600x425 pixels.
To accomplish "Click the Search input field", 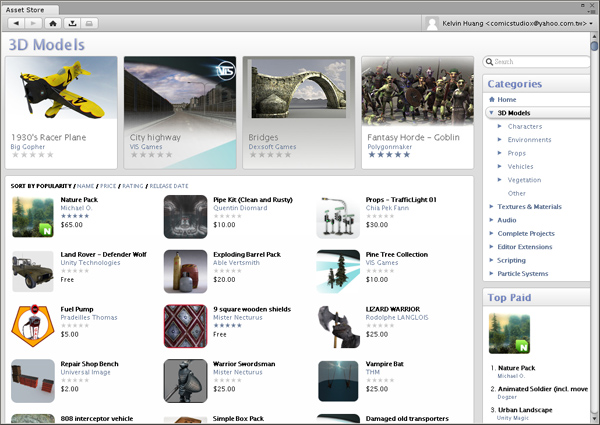I will point(536,62).
